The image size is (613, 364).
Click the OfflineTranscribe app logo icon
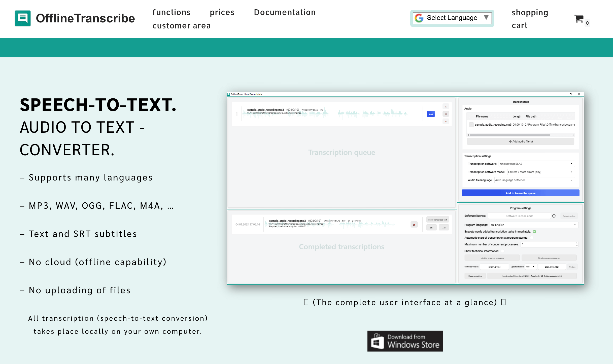pos(22,18)
